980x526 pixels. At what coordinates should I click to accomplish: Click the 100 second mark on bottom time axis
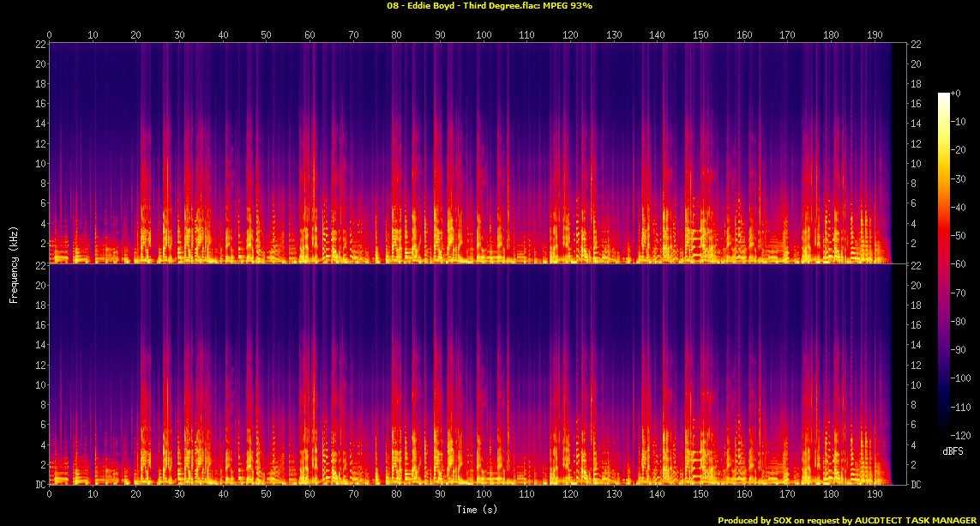click(484, 495)
